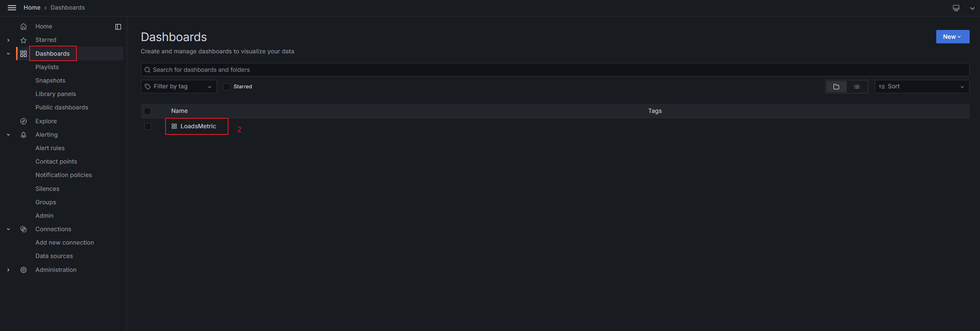Click the Administration gear icon
The width and height of the screenshot is (980, 331).
click(23, 270)
